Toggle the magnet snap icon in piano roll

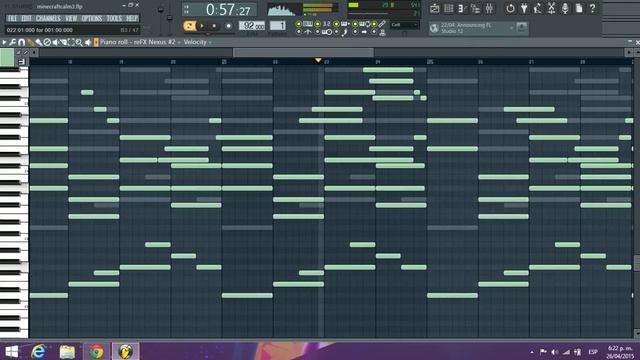coord(21,42)
